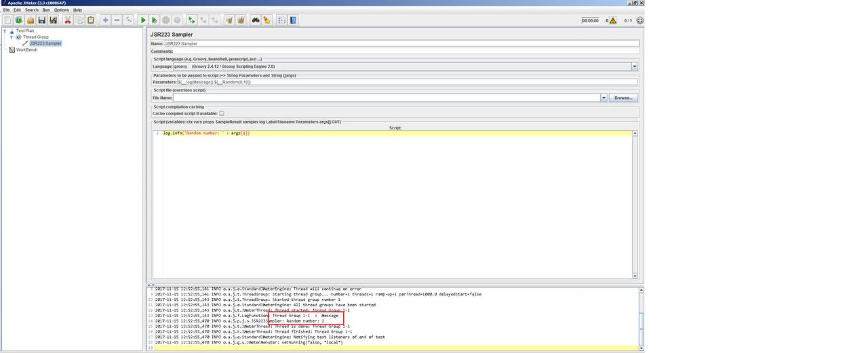Viewport: 868px width, 353px height.
Task: Click the 0 / 1 thread count
Action: coord(628,20)
